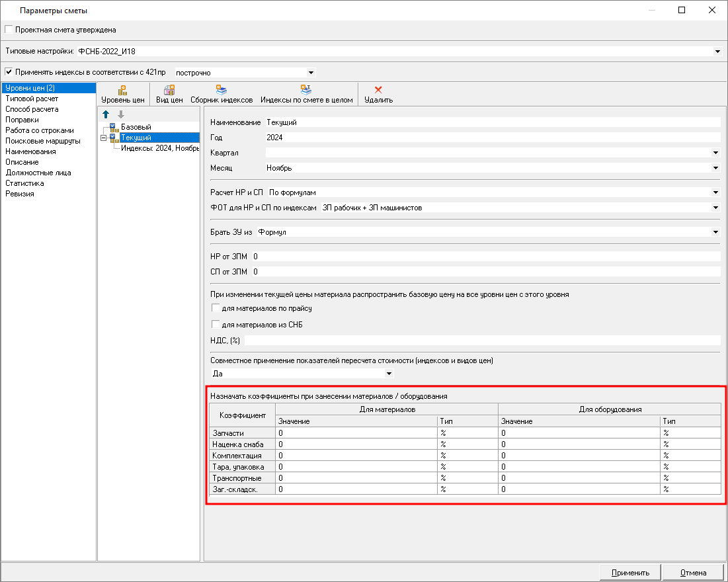Click the Отмена button
Viewport: 728px width, 582px height.
point(693,573)
